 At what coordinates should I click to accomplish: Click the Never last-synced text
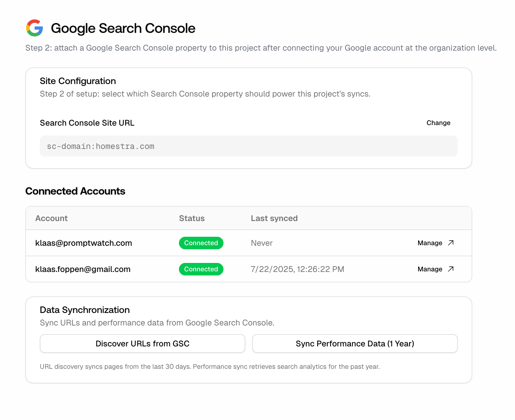point(262,243)
